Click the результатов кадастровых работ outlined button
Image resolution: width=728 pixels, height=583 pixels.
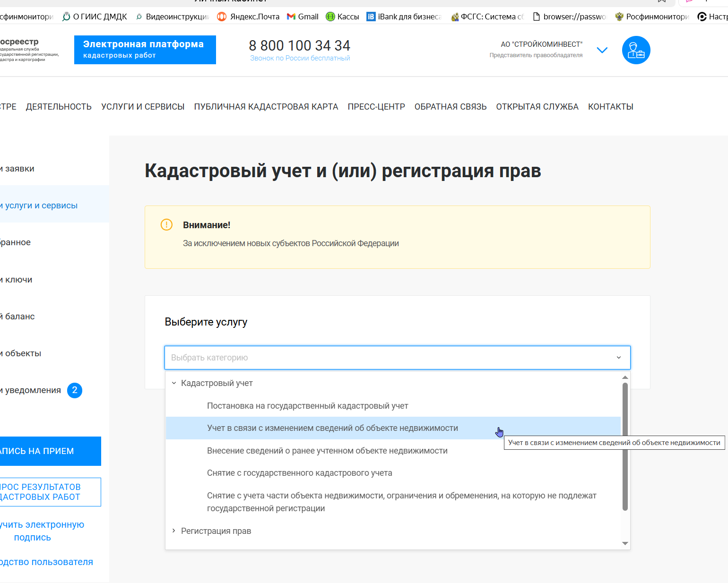click(50, 492)
